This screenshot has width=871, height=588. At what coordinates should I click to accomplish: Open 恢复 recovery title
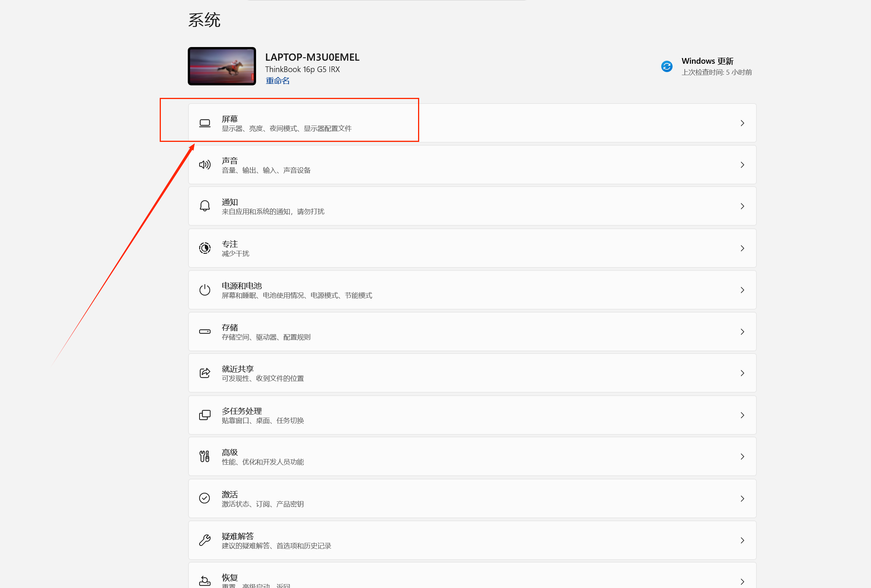pos(230,577)
